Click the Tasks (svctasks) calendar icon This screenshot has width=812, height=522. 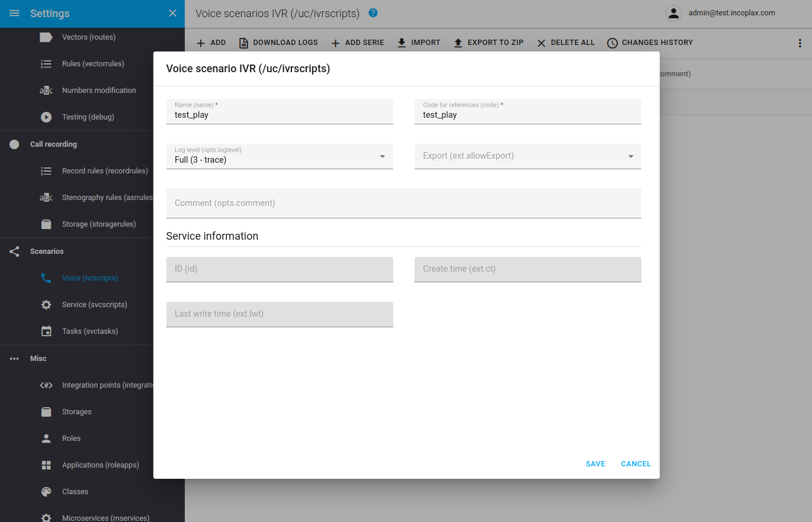(46, 331)
